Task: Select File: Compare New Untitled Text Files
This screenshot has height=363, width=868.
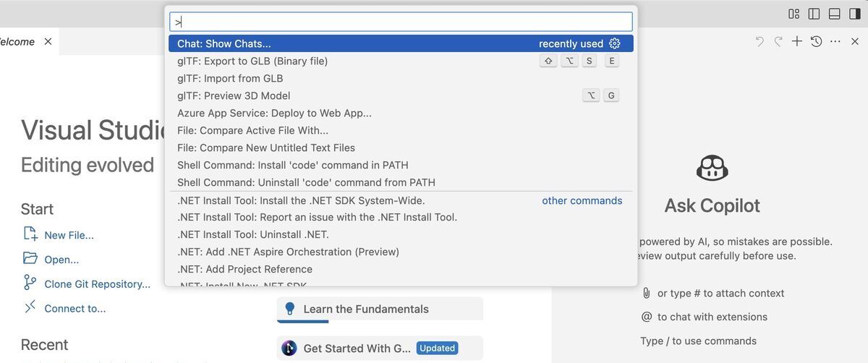Action: [401, 148]
